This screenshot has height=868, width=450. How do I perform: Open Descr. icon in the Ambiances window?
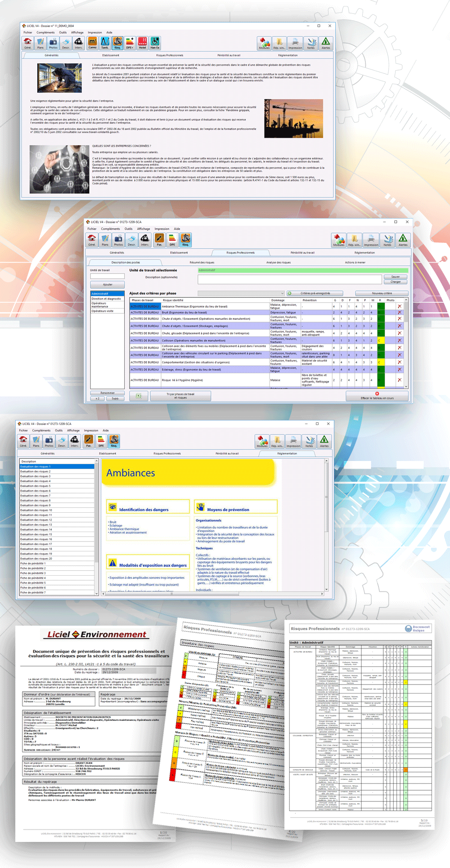[62, 441]
